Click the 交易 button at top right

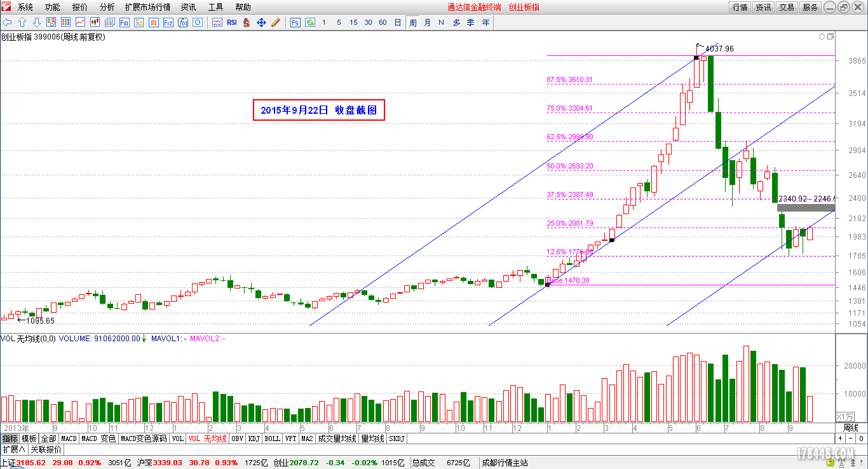tap(787, 7)
